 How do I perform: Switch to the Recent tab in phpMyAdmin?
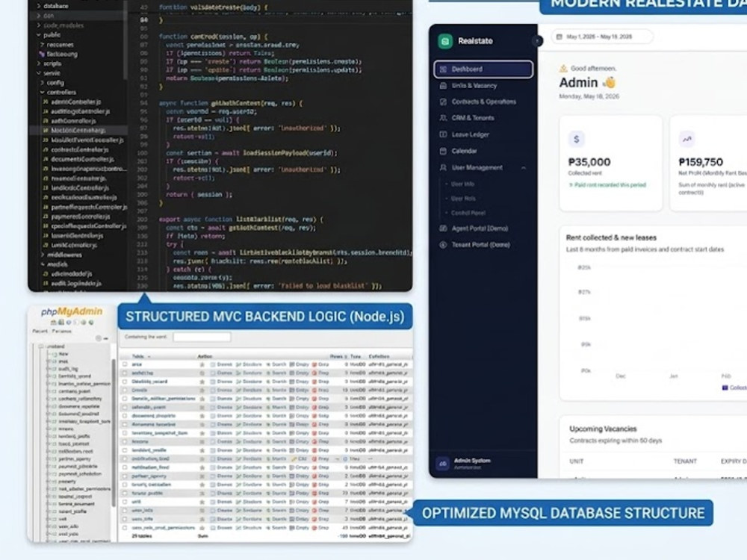pos(40,331)
